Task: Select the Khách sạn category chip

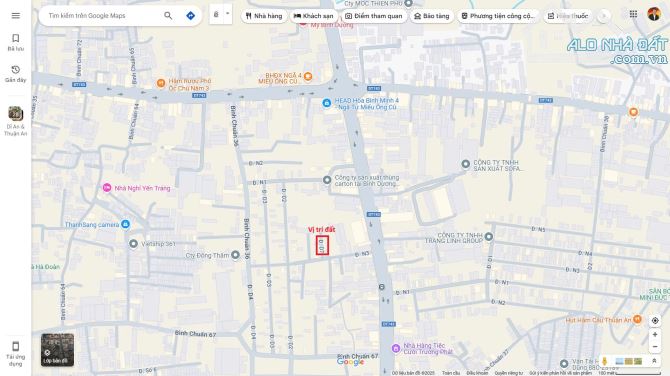Action: [313, 16]
